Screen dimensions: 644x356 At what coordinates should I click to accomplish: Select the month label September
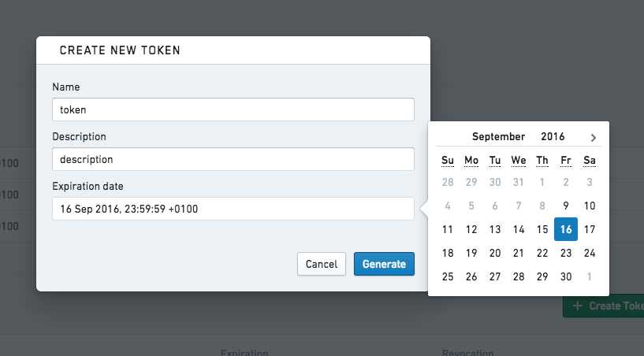tap(499, 137)
